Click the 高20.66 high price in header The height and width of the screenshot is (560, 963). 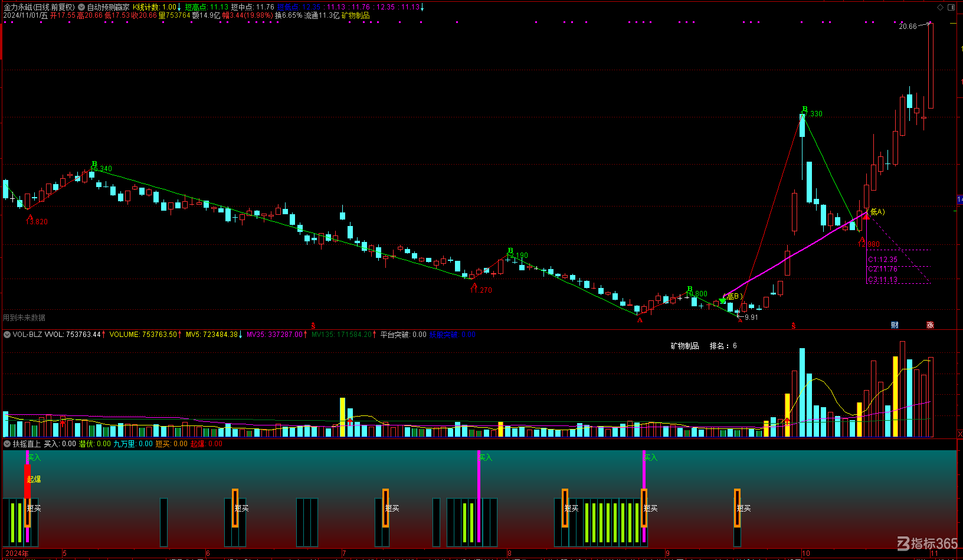(90, 15)
